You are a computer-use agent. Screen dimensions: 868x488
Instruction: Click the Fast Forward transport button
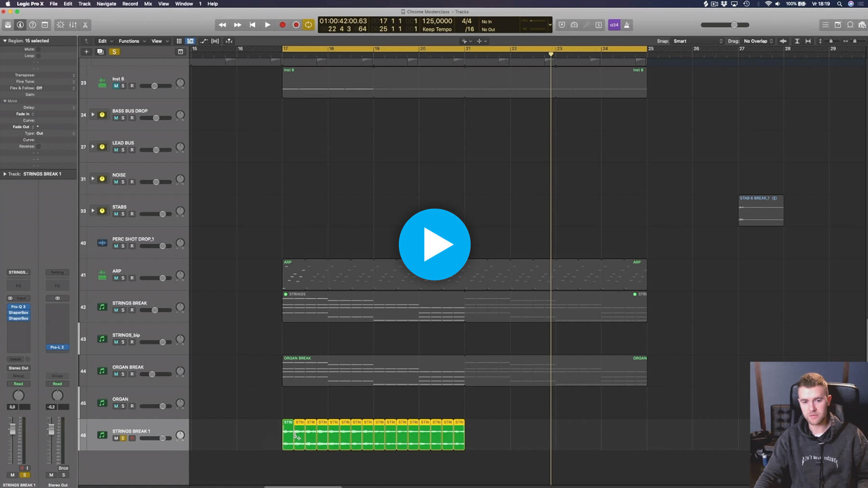(237, 25)
